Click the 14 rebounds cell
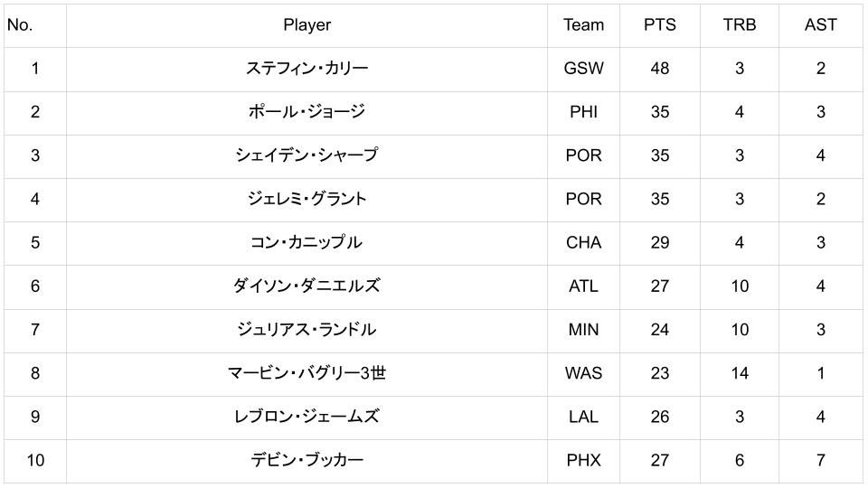This screenshot has height=488, width=868. click(739, 372)
